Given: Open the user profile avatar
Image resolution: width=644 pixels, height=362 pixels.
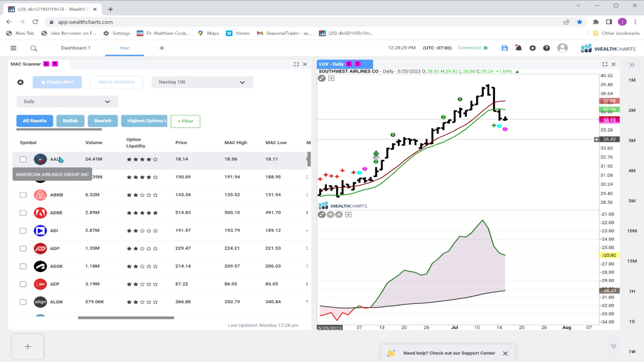Looking at the screenshot, I should pyautogui.click(x=562, y=48).
